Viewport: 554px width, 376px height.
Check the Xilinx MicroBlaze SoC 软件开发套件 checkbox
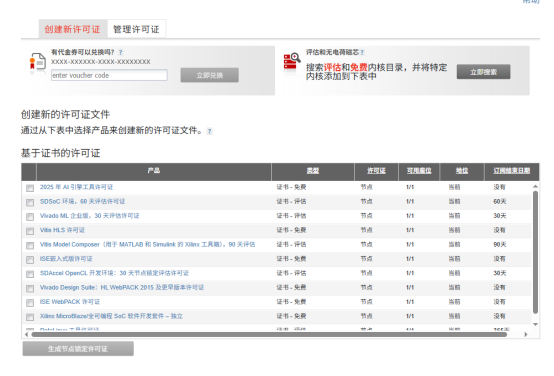(30, 317)
